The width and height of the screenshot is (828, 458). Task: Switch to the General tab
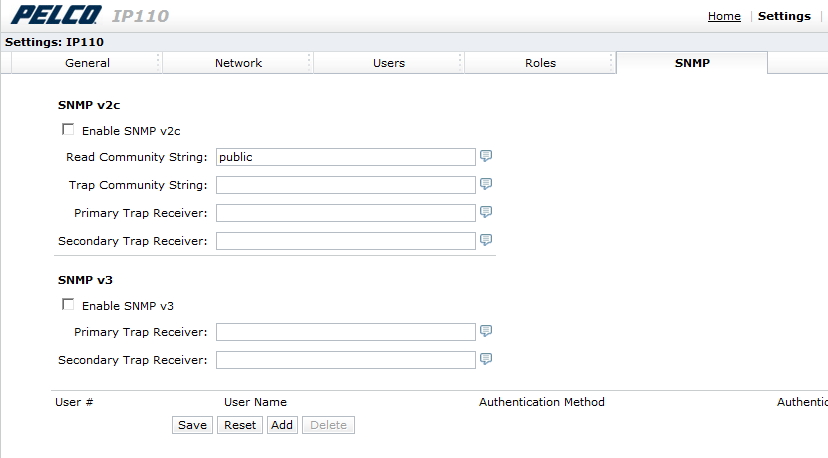[x=87, y=63]
